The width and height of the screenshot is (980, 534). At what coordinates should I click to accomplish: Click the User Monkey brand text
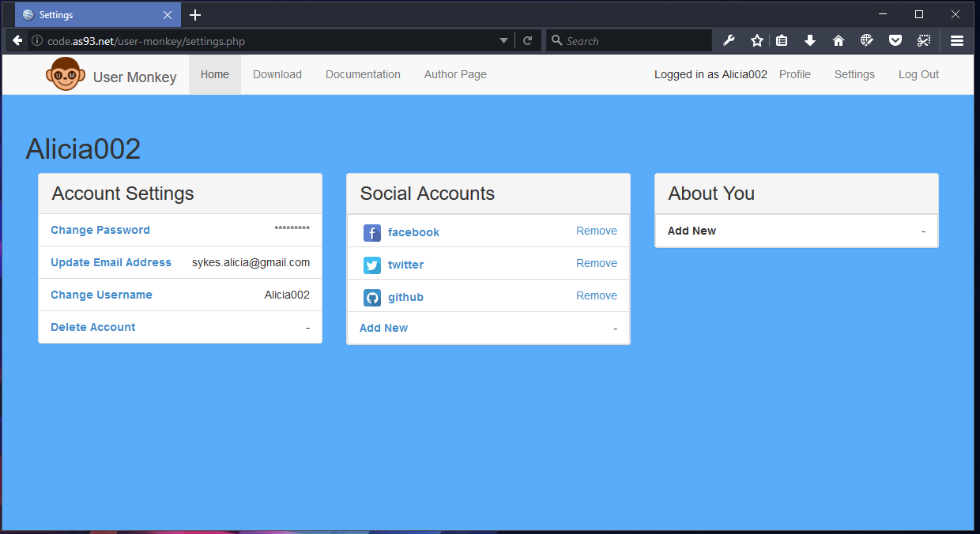tap(134, 77)
